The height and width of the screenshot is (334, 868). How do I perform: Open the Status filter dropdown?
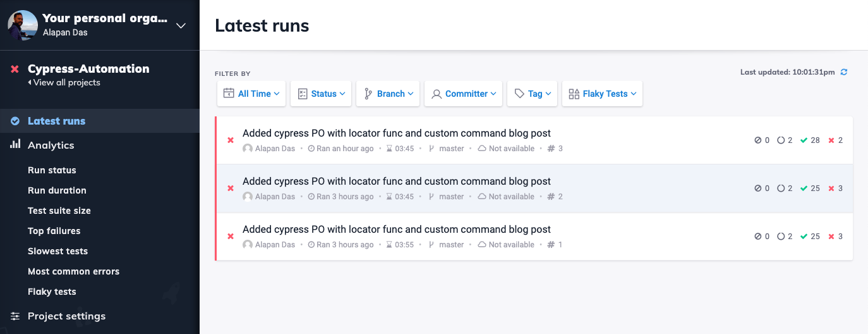click(320, 94)
